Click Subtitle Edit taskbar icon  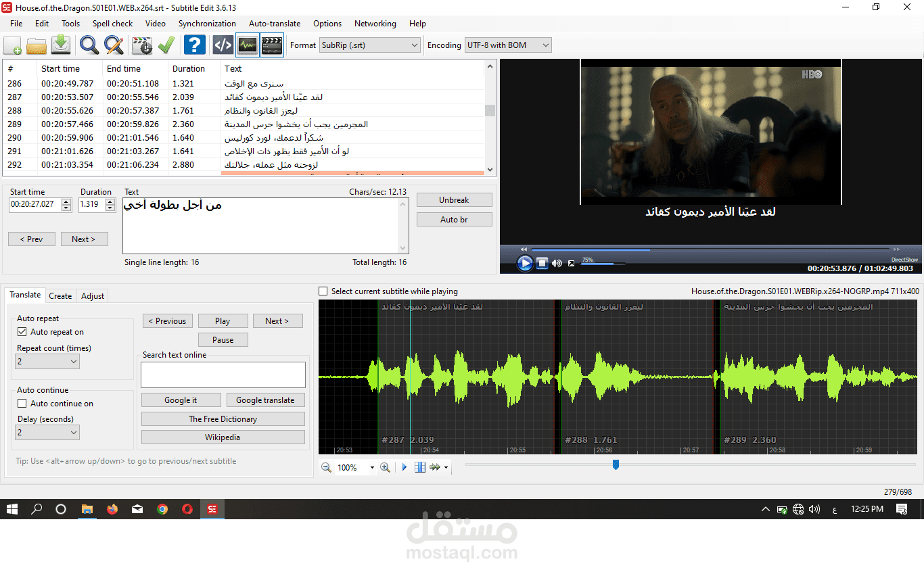pyautogui.click(x=212, y=509)
